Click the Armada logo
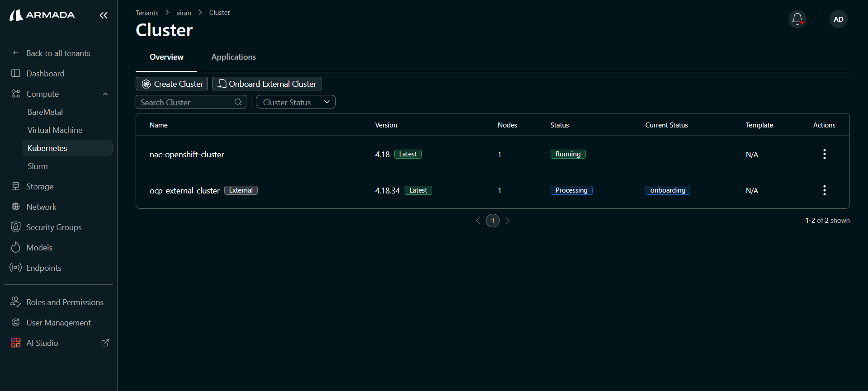The height and width of the screenshot is (391, 868). click(42, 15)
